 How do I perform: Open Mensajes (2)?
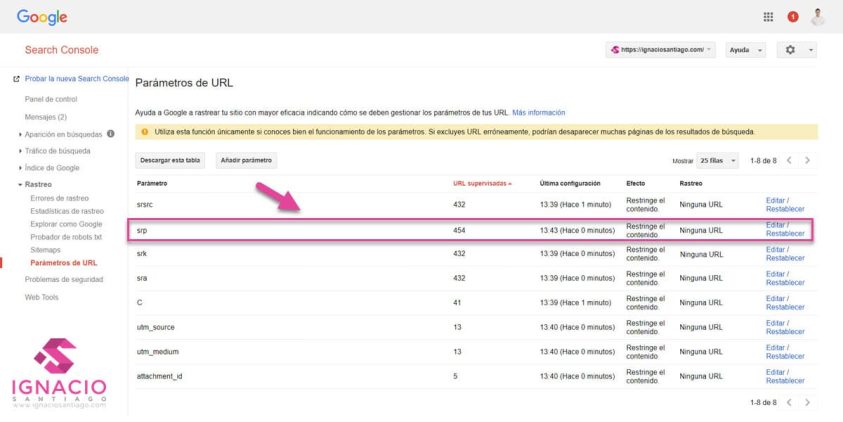46,117
